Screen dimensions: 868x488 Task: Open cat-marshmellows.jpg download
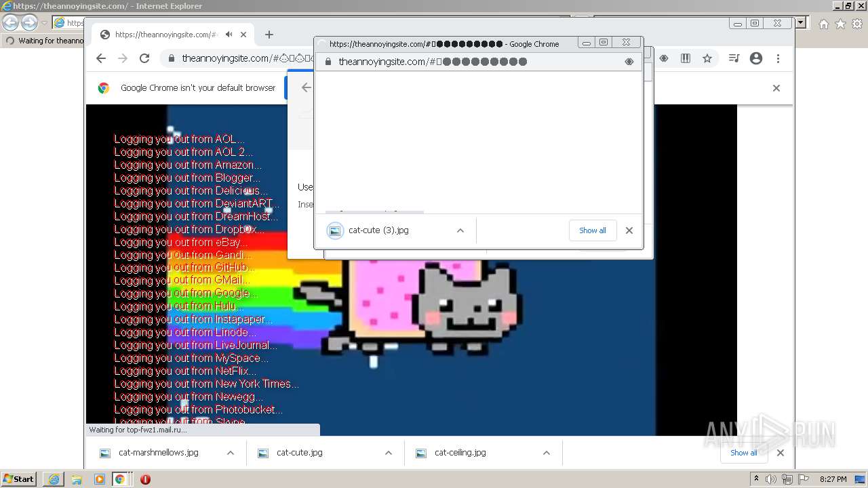158,453
